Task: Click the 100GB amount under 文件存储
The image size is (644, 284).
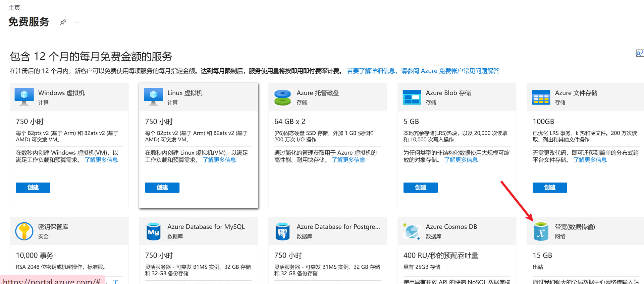Action: point(543,122)
